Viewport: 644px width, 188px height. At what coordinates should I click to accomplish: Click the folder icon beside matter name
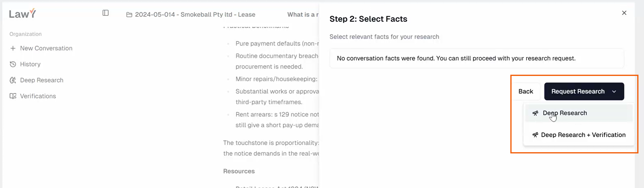pos(129,15)
